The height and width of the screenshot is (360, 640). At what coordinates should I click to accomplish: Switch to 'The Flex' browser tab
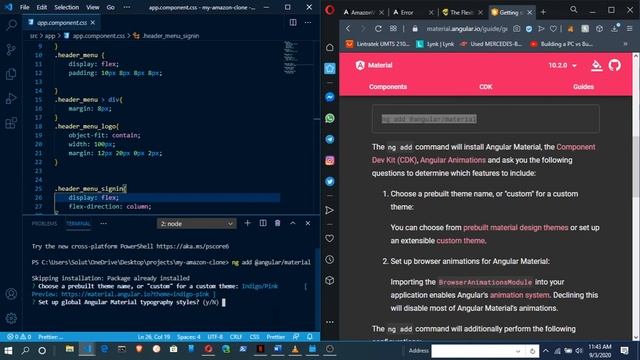coord(461,13)
